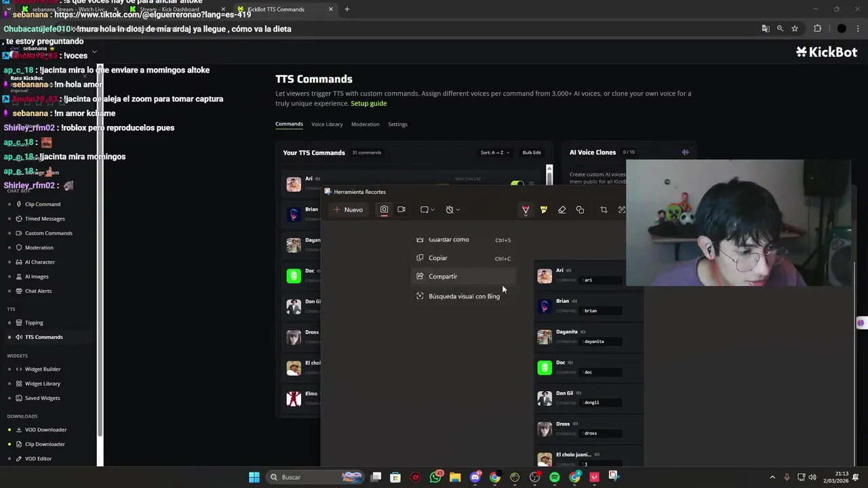This screenshot has width=868, height=488.
Task: Select the eraser tool in Snipping Tool
Action: (x=561, y=210)
